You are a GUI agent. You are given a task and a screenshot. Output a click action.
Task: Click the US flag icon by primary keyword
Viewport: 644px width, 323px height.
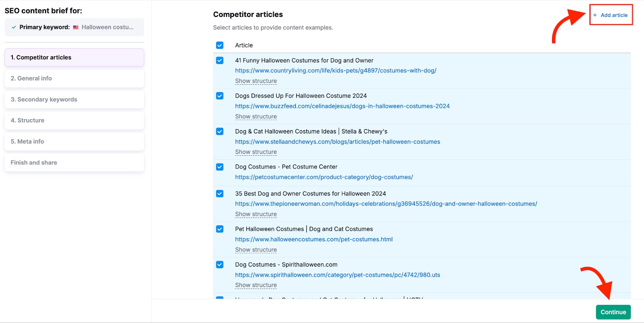[76, 27]
